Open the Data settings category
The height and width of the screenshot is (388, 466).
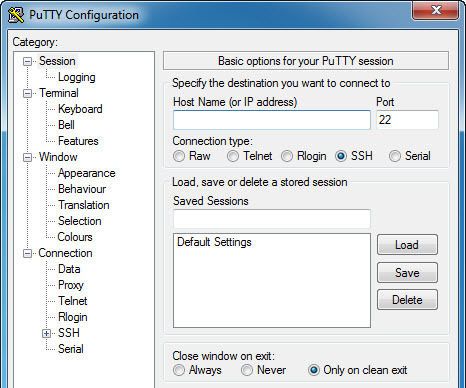pyautogui.click(x=69, y=269)
